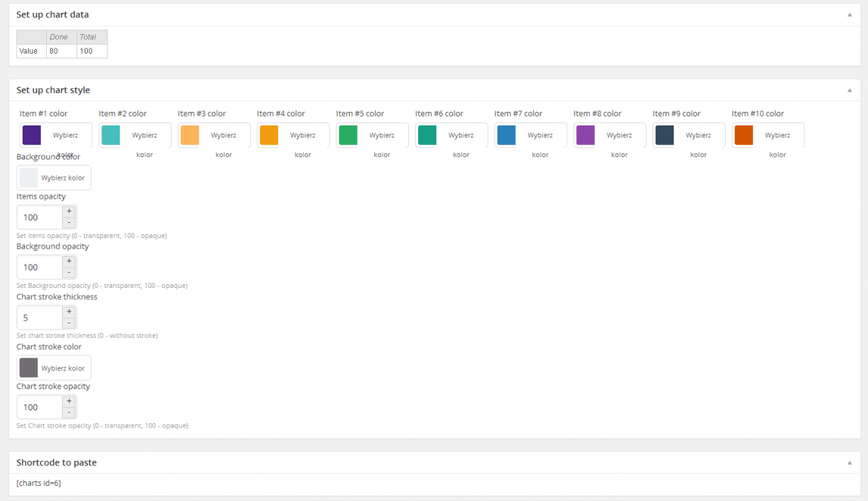The image size is (868, 501).
Task: Click Wybierz kolor for Chart stroke color
Action: [63, 368]
